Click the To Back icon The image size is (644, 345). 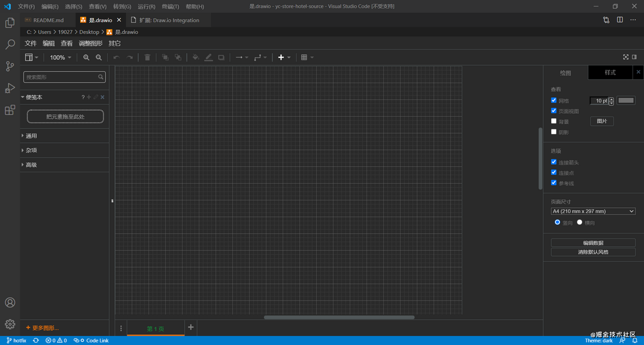coord(178,57)
